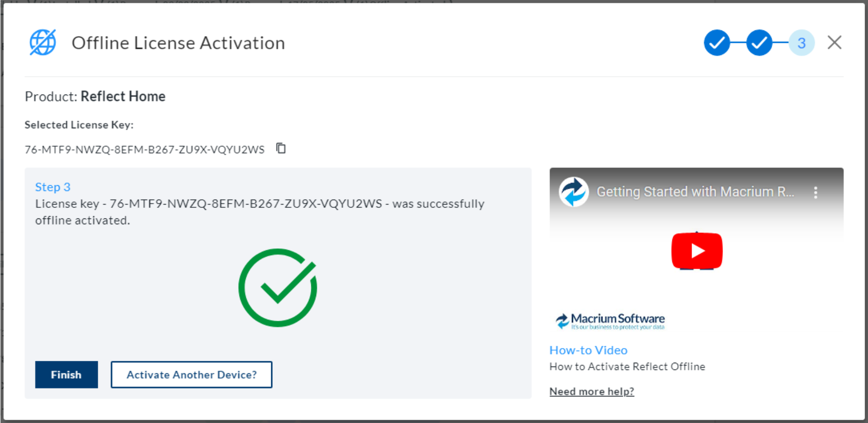Click the green success checkmark icon
Image resolution: width=868 pixels, height=423 pixels.
click(278, 287)
